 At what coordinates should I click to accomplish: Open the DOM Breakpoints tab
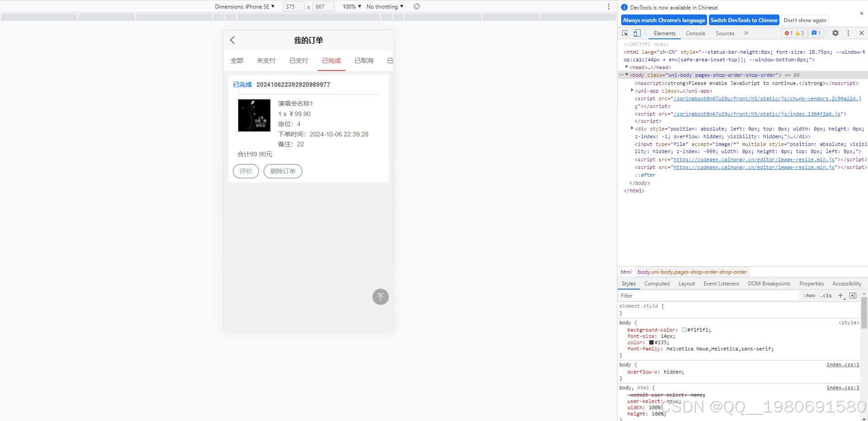[x=769, y=284]
